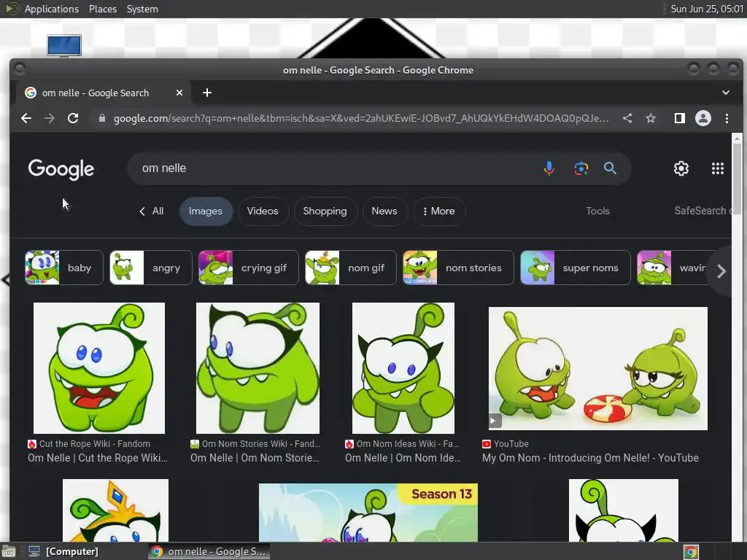The width and height of the screenshot is (747, 560).
Task: Open the Cut the Rope Wiki Om Nelle image
Action: pos(99,368)
